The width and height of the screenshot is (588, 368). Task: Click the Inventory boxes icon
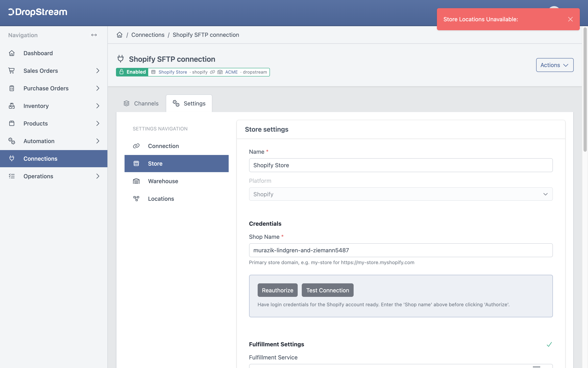click(12, 106)
